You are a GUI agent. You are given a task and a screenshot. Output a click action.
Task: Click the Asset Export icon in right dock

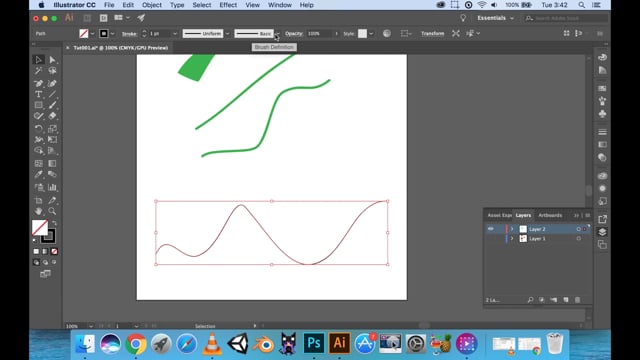pyautogui.click(x=602, y=219)
